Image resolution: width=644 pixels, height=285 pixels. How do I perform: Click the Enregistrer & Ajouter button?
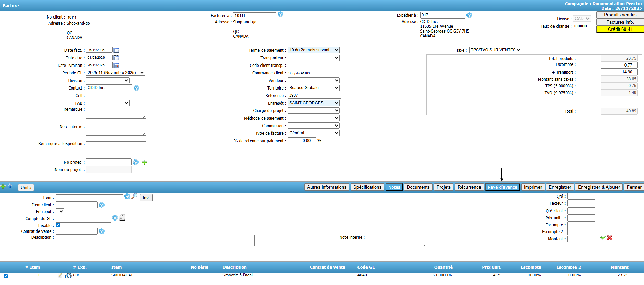[598, 187]
